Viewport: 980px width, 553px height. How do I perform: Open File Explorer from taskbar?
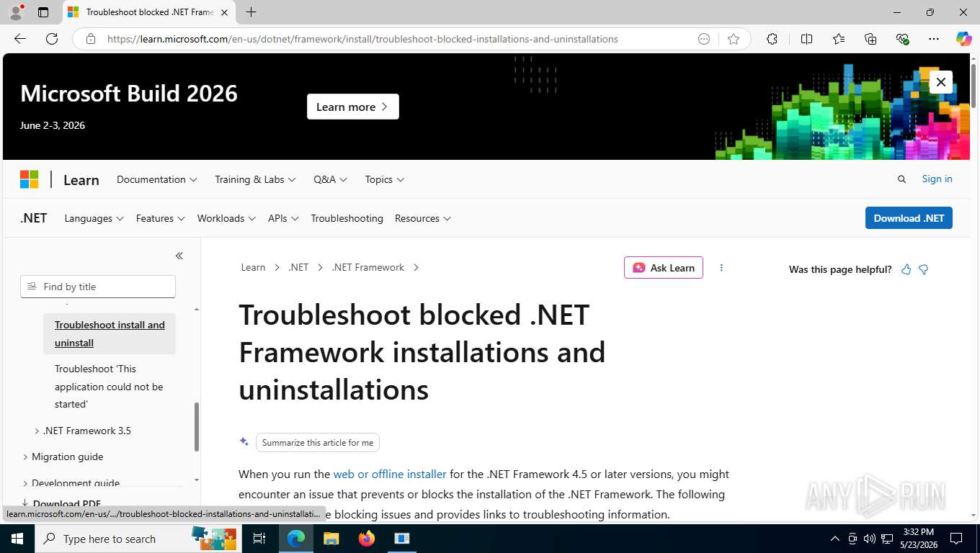331,539
